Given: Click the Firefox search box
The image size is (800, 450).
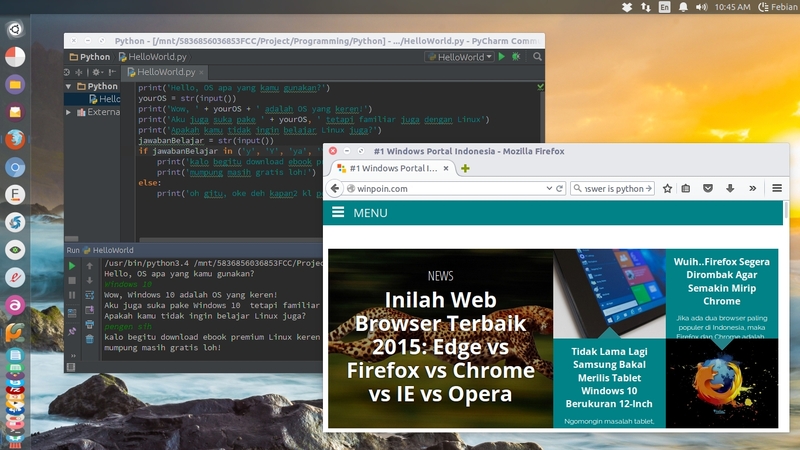Looking at the screenshot, I should click(612, 188).
